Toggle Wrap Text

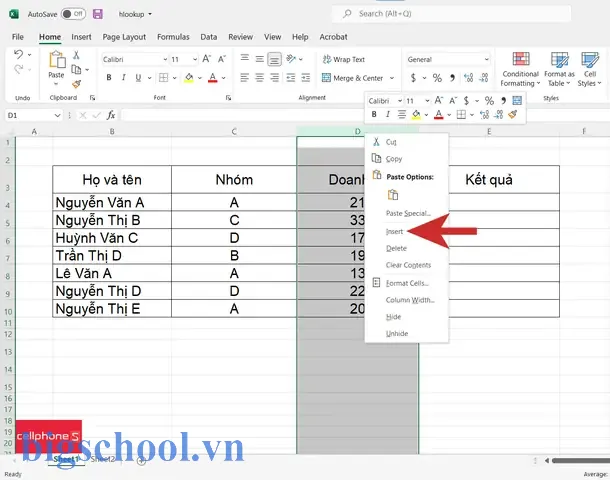[344, 60]
